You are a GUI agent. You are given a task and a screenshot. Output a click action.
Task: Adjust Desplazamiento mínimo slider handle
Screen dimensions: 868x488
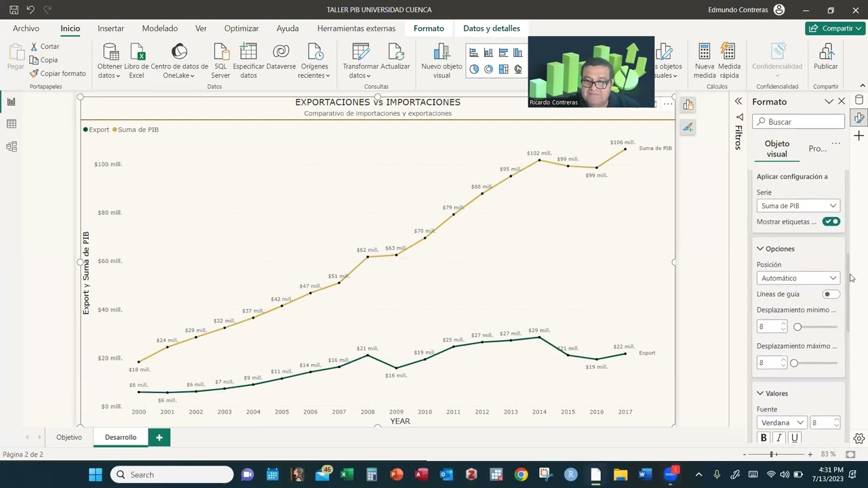[x=797, y=327]
